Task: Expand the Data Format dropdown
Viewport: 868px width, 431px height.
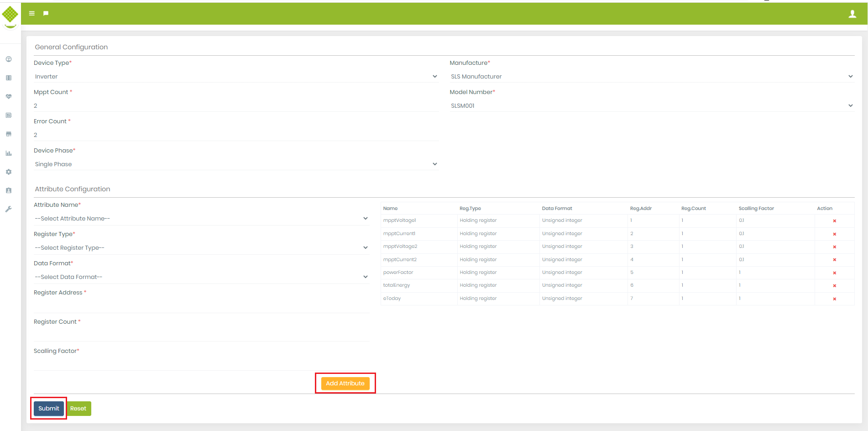Action: point(201,277)
